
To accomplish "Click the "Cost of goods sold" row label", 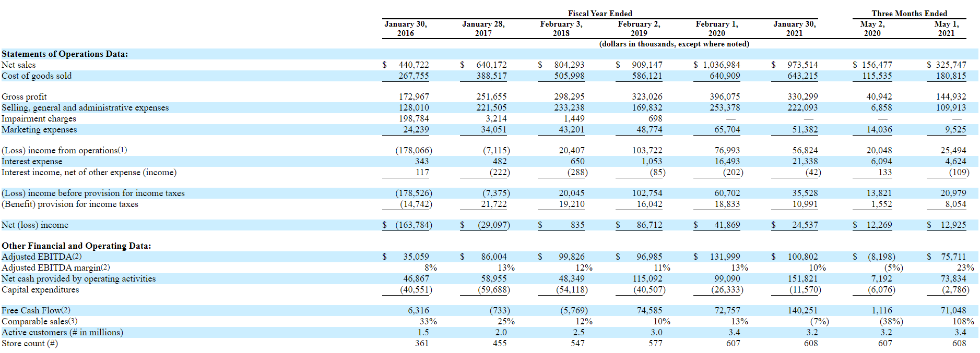I will (x=37, y=76).
